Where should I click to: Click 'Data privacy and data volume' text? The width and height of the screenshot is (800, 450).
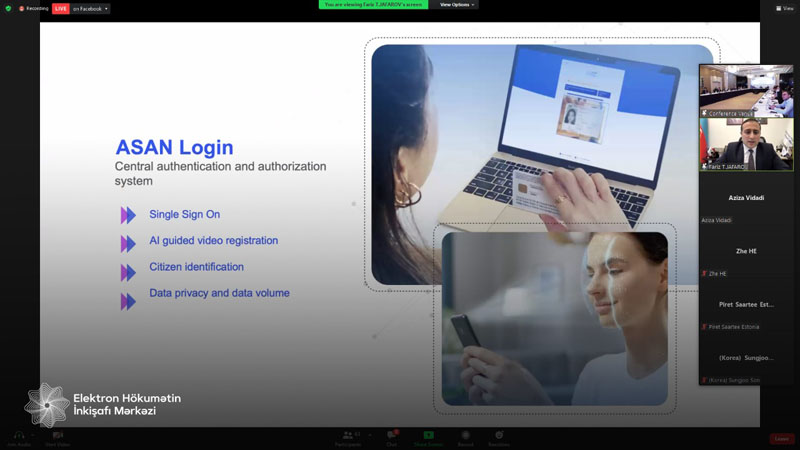click(x=219, y=293)
